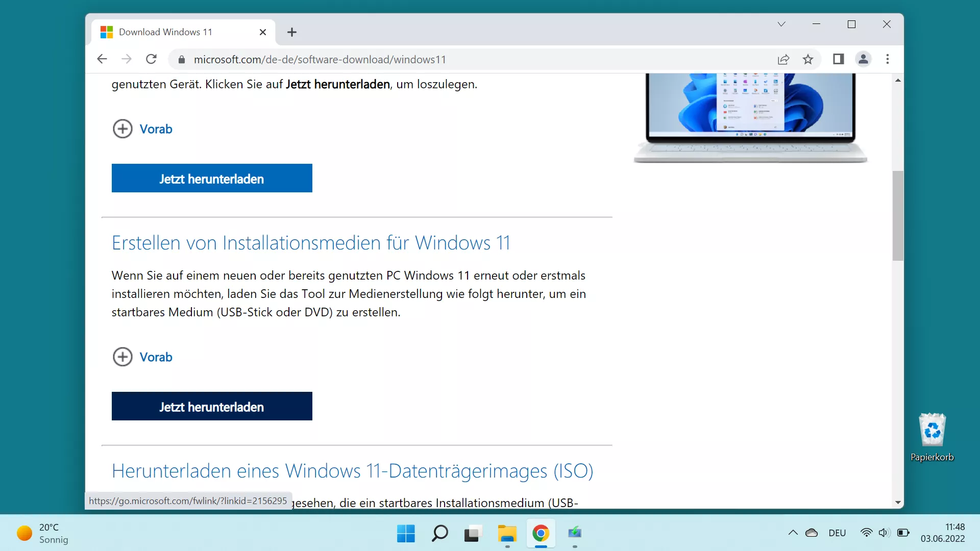Viewport: 980px width, 551px height.
Task: Reload the Download Windows 11 page
Action: pyautogui.click(x=151, y=59)
